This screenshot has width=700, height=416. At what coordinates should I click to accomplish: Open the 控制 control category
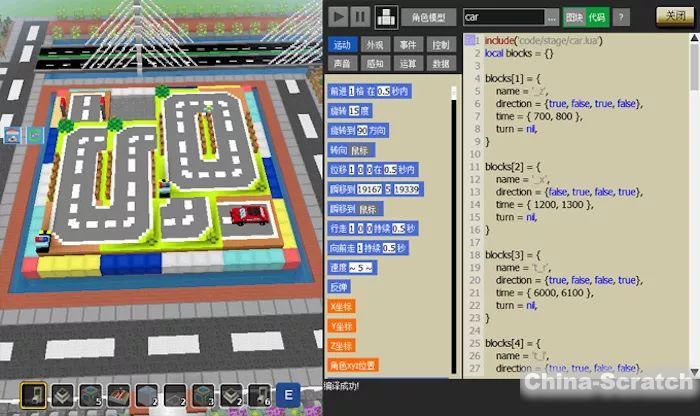(x=440, y=45)
